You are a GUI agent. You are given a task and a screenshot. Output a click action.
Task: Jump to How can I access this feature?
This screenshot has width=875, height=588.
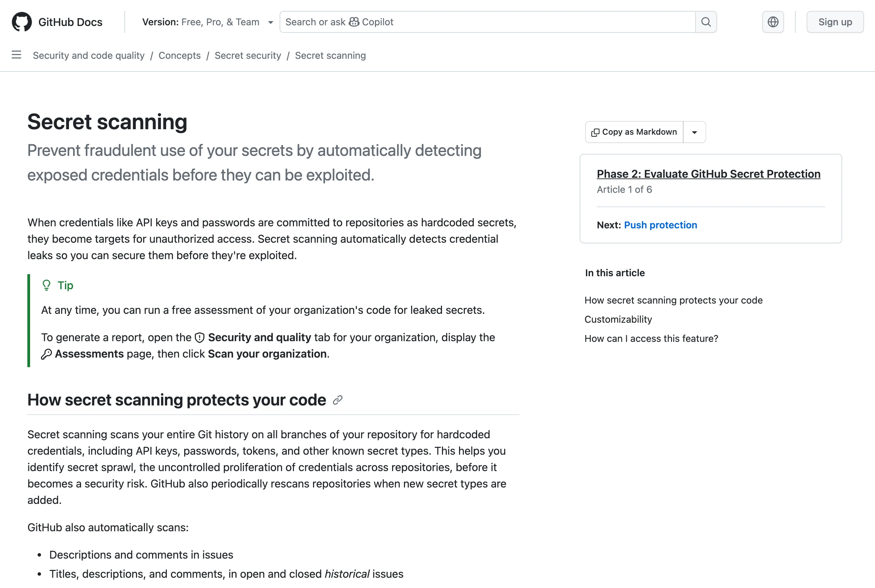coord(651,339)
